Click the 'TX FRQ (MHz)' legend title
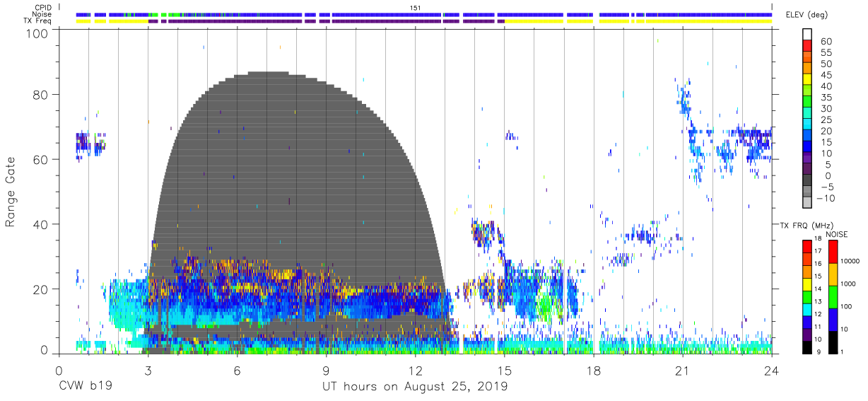868x401 pixels. point(806,226)
